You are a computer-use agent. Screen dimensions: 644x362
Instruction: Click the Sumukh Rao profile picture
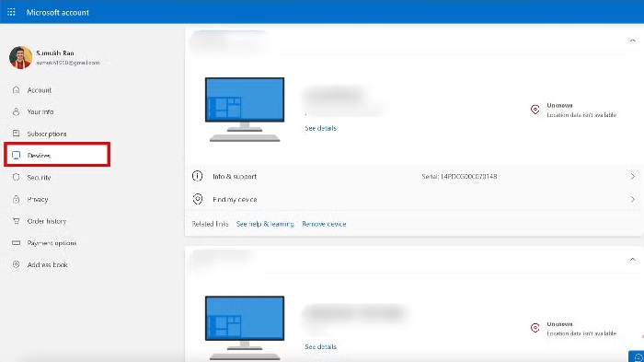point(20,58)
